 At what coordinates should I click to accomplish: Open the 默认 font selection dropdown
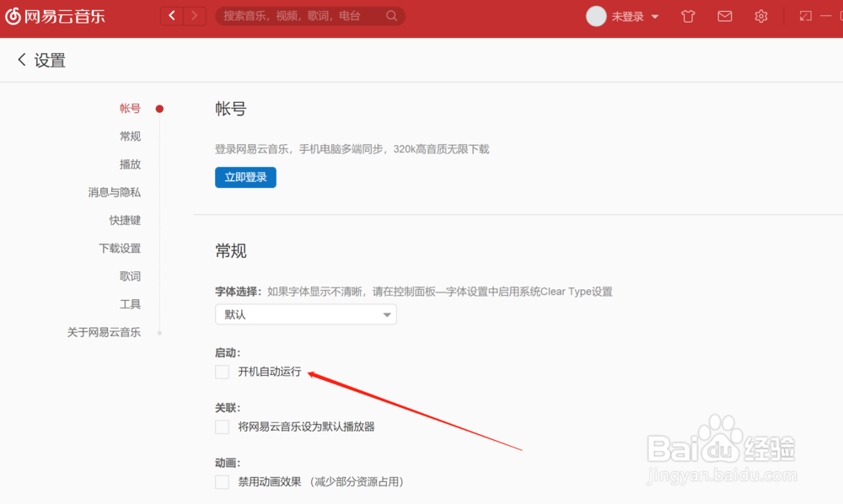[306, 314]
